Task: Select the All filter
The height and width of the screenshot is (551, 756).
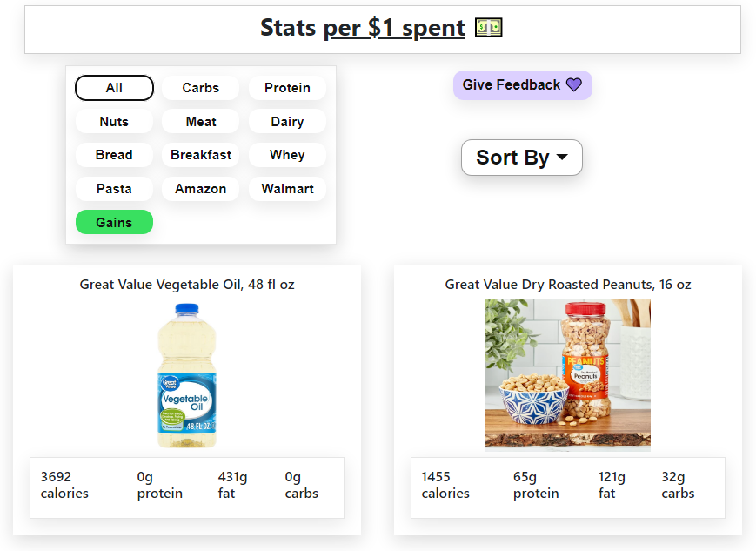Action: click(x=114, y=88)
